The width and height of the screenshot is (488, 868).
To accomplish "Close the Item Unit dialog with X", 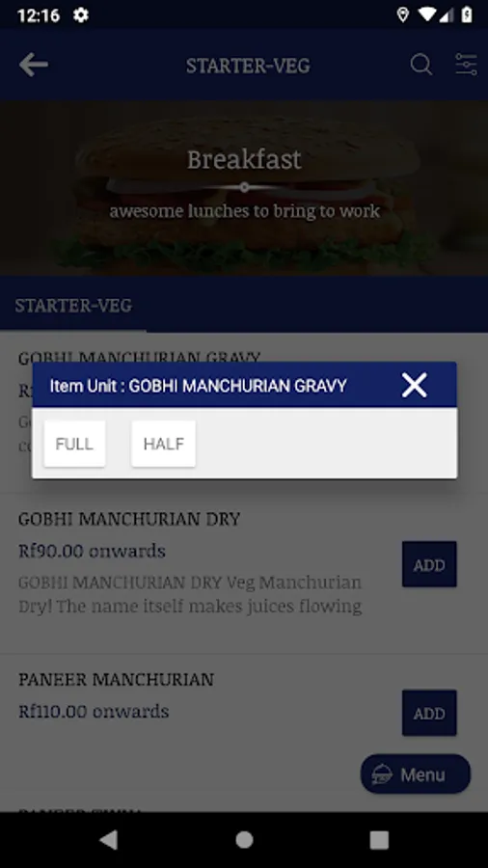I will pyautogui.click(x=415, y=385).
